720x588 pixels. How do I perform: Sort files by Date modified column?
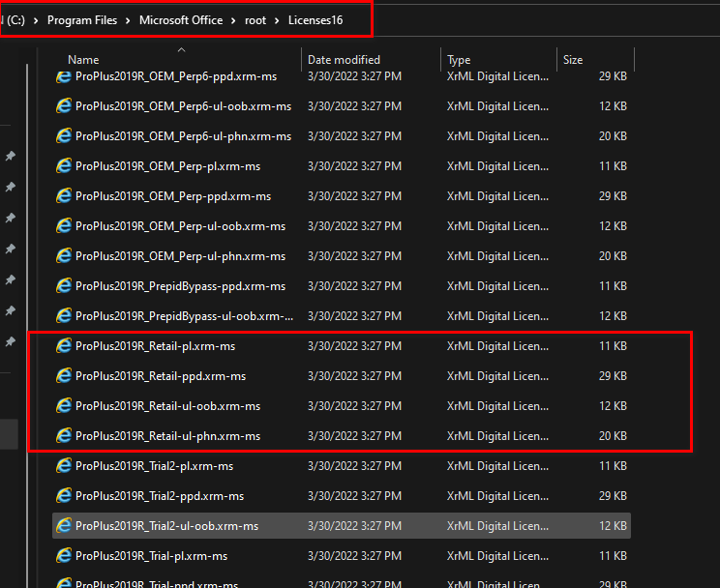[344, 60]
